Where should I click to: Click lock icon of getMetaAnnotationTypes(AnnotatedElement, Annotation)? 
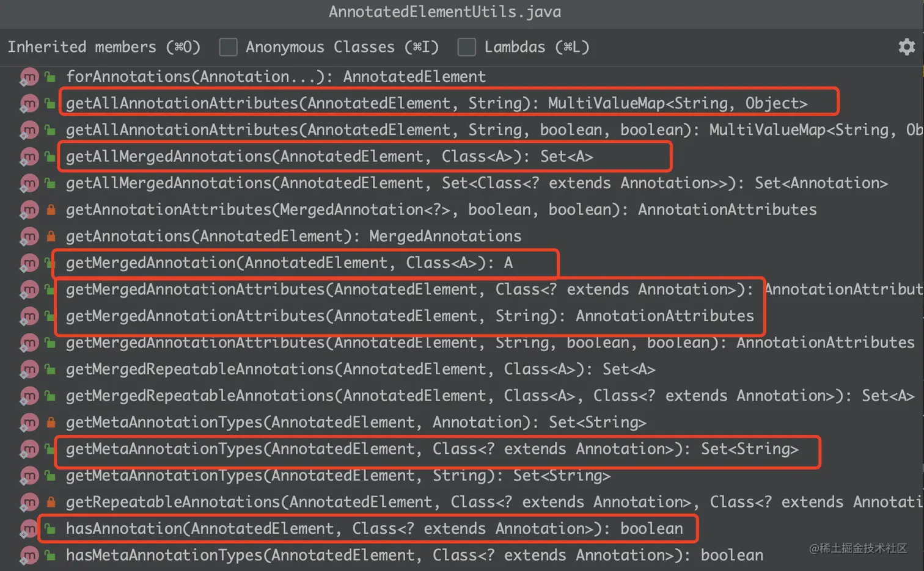click(51, 422)
